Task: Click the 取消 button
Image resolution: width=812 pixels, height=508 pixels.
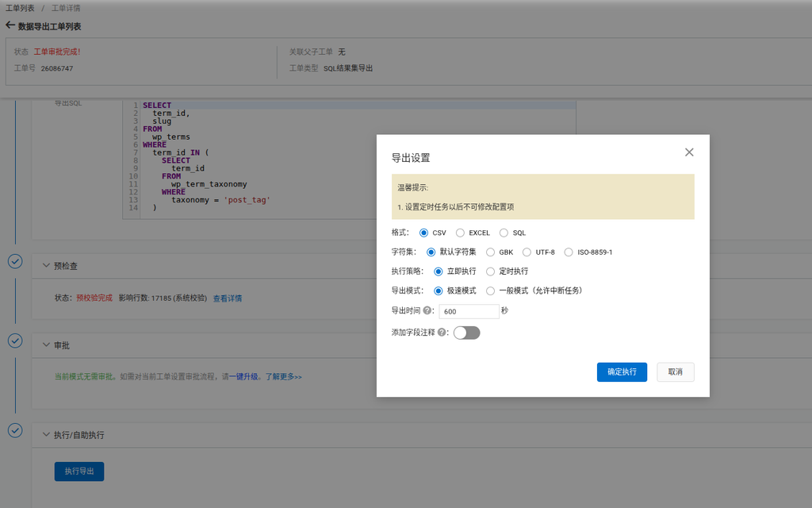Action: click(x=676, y=371)
